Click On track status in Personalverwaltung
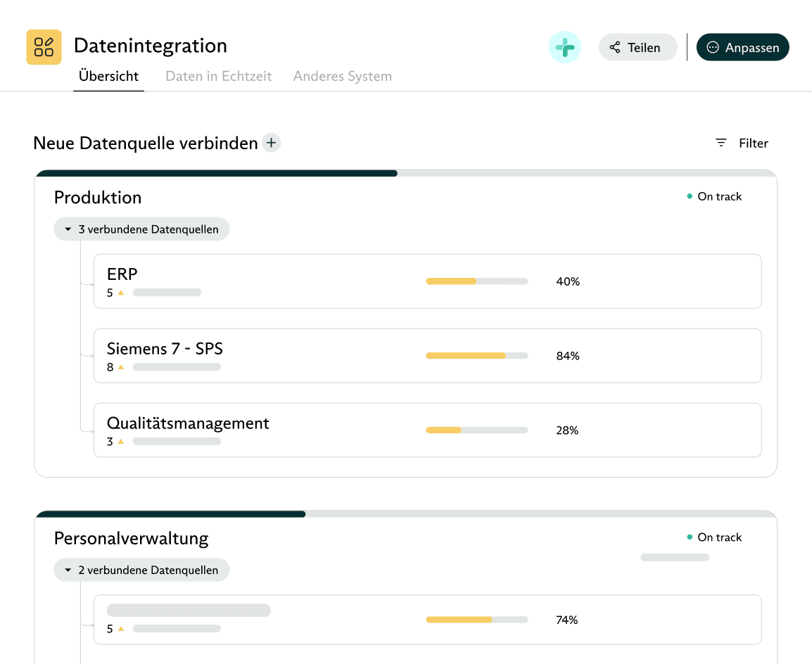This screenshot has height=664, width=812. [718, 537]
